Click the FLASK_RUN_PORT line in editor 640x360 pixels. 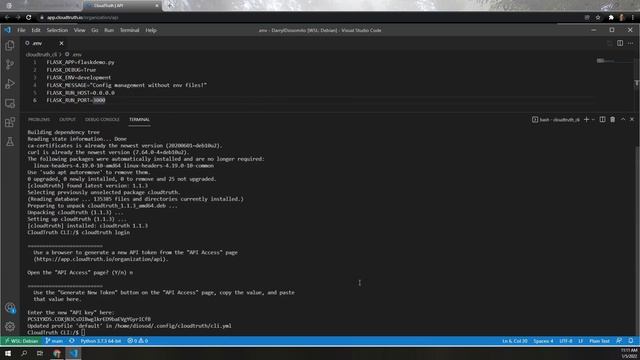(x=76, y=100)
